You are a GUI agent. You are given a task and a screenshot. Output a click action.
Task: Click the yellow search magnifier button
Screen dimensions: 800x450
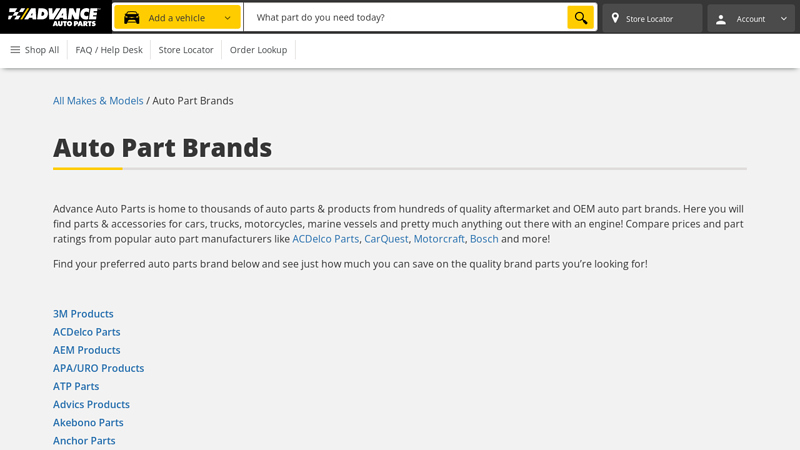pos(580,18)
